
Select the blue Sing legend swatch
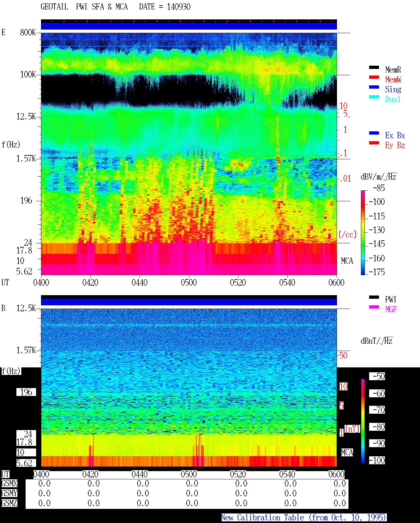coord(374,87)
